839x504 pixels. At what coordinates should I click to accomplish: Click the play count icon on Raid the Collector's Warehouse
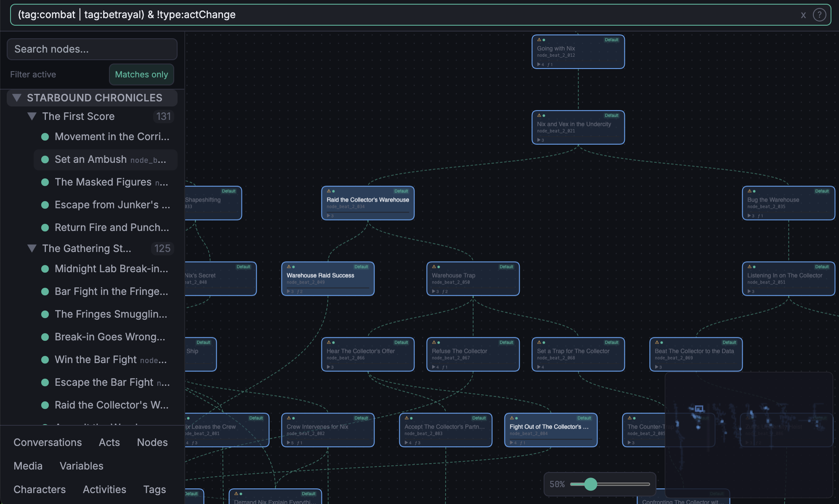[329, 215]
